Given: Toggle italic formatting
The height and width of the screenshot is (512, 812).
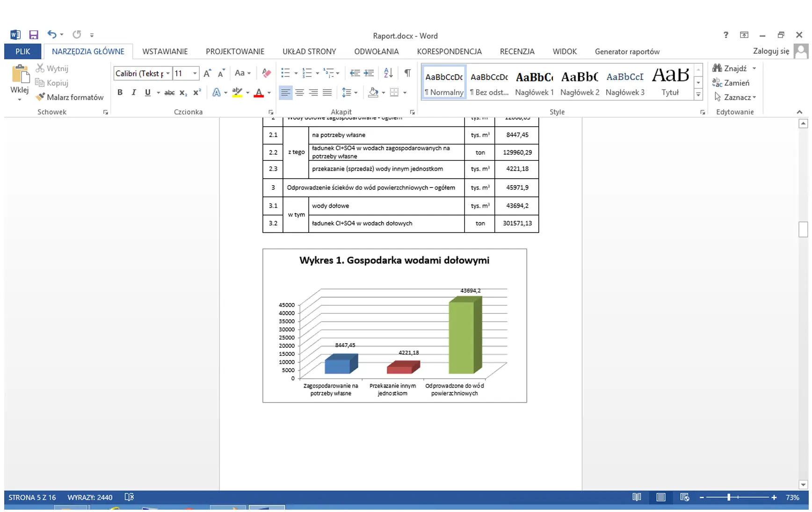Looking at the screenshot, I should [x=134, y=93].
